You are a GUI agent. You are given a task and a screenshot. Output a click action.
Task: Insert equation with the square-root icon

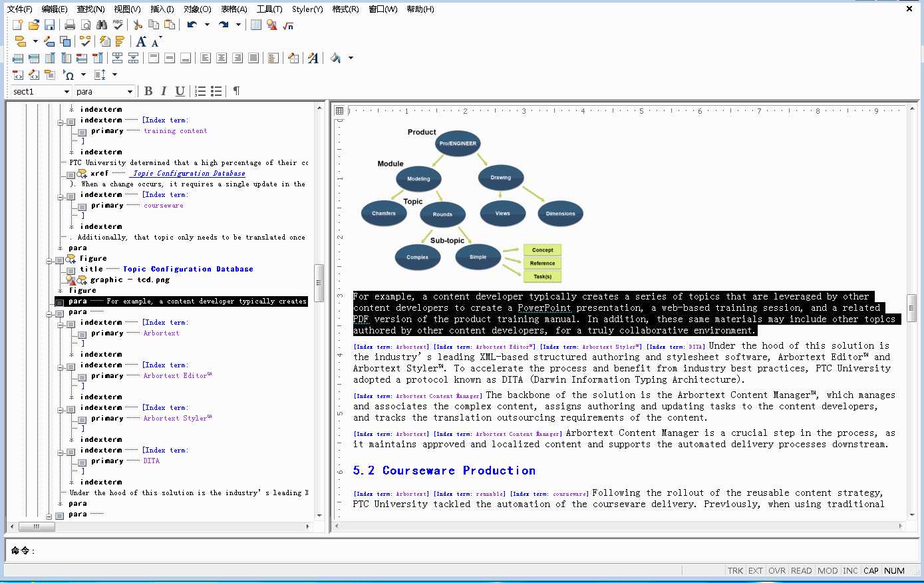tap(288, 25)
